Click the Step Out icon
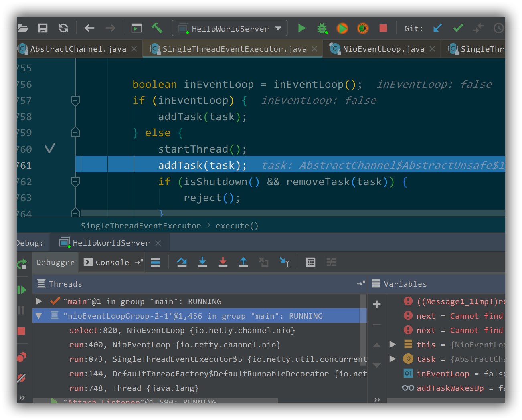This screenshot has width=522, height=420. (243, 262)
